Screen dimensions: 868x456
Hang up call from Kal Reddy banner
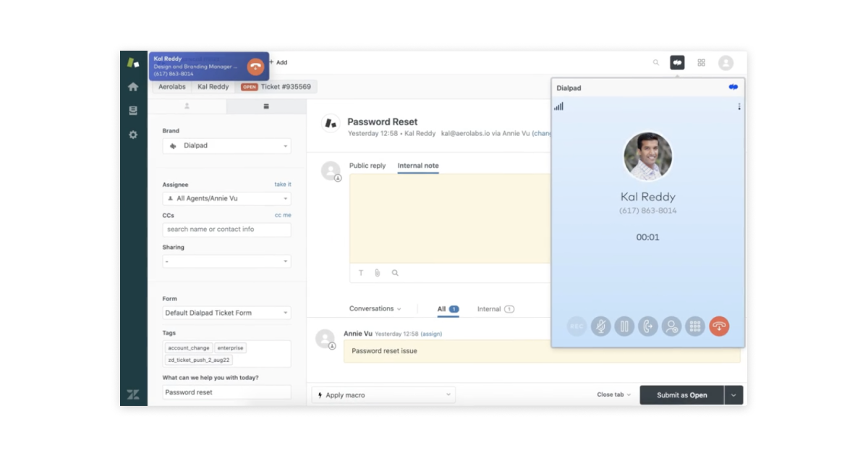(x=255, y=67)
